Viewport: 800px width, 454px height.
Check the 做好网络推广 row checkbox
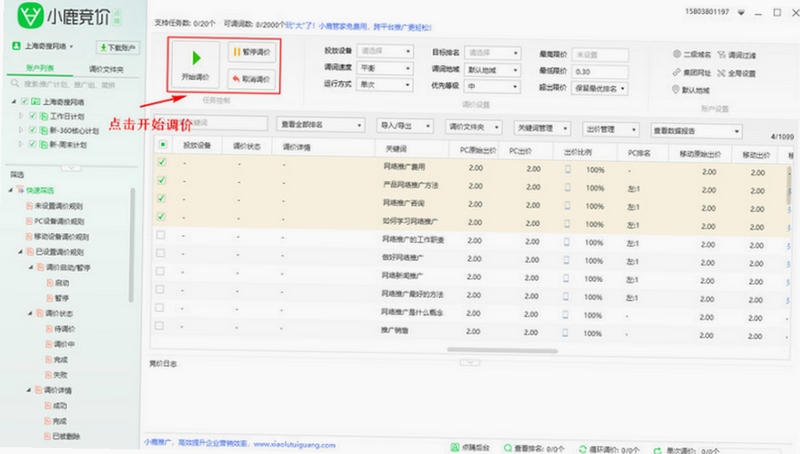(x=160, y=253)
